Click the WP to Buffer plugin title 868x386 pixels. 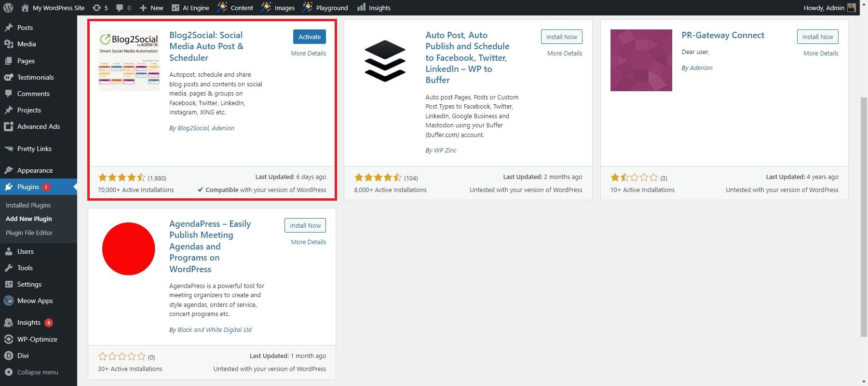pos(467,57)
